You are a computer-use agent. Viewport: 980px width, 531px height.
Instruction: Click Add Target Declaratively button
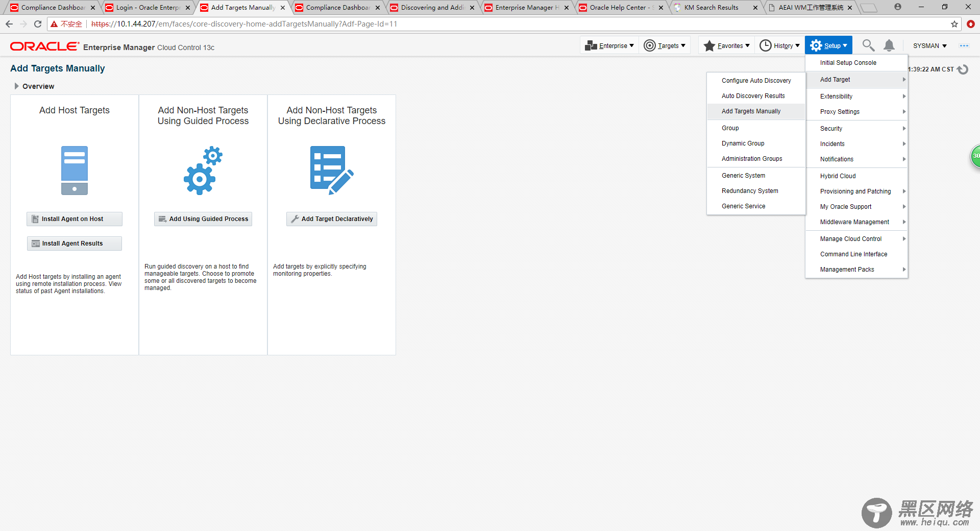coord(332,219)
